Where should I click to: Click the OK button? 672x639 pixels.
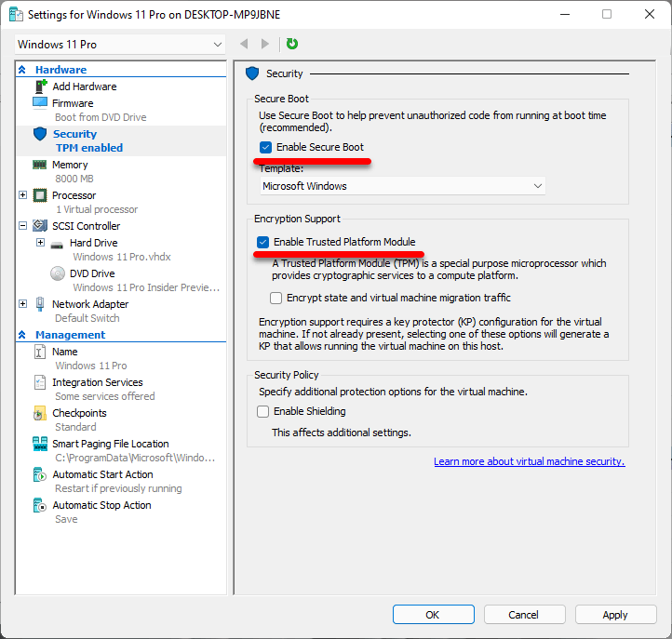[434, 615]
